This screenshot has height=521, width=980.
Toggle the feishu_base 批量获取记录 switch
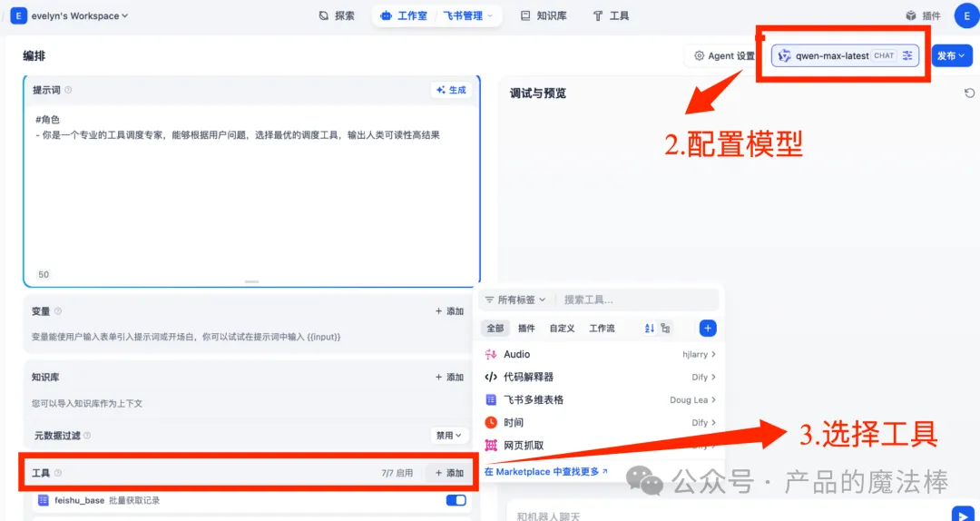coord(456,500)
